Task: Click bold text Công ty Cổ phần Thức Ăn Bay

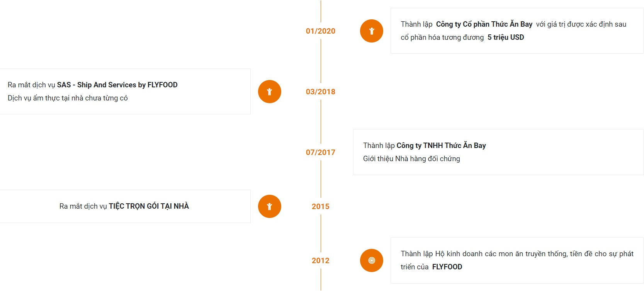Action: point(484,24)
